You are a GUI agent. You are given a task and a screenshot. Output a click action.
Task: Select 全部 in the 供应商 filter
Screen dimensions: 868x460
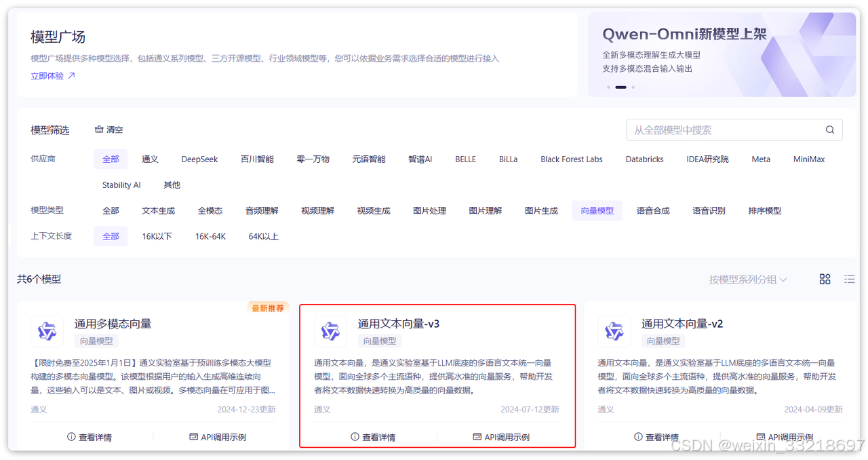[111, 159]
